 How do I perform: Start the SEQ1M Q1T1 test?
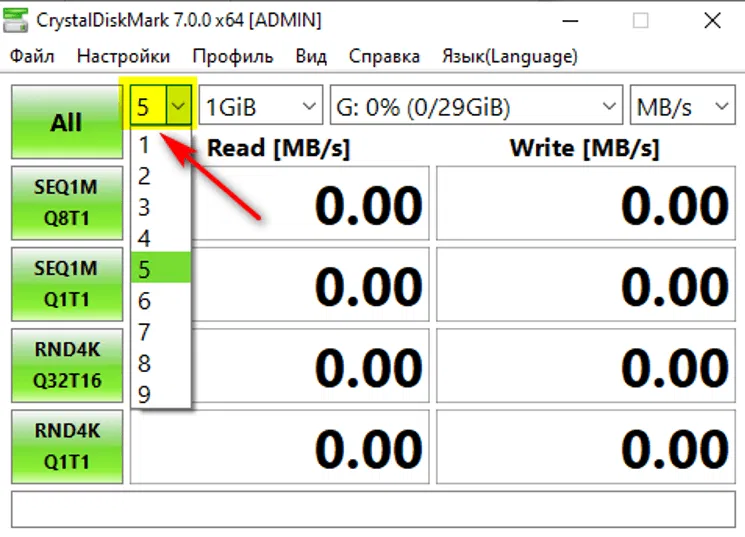click(67, 284)
